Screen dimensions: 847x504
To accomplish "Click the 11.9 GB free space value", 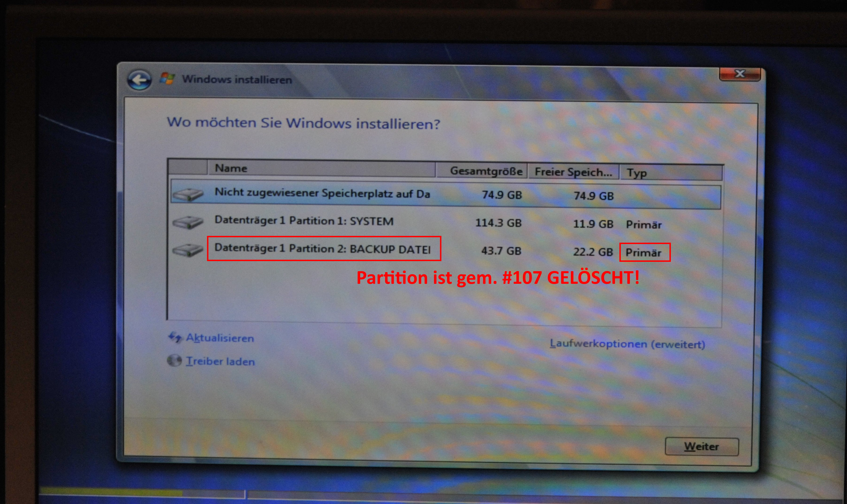I will point(593,224).
